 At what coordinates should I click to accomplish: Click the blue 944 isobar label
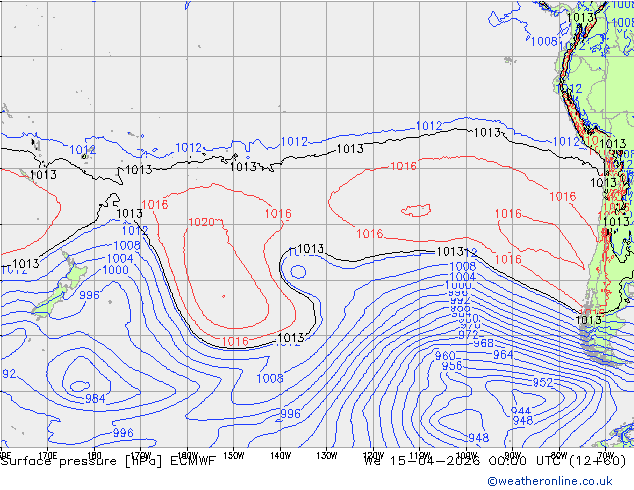click(x=521, y=411)
